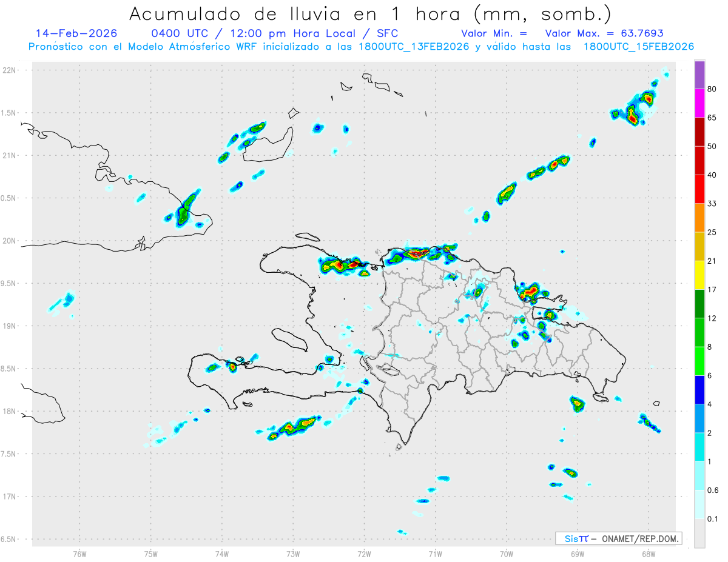728x562 pixels.
Task: Click the dark red colorbar segment between 50 and 65
Action: click(699, 132)
